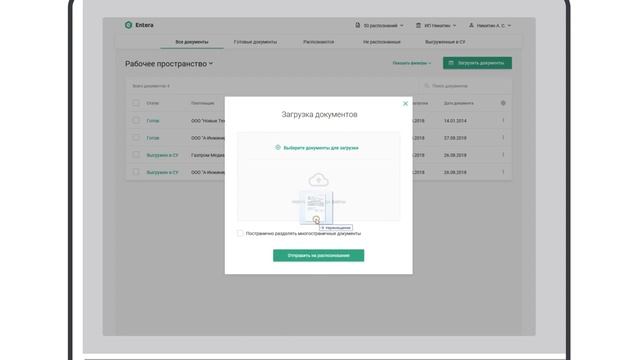
Task: Click Выгружен в СУ status in 28.08.2018 row
Action: (162, 172)
